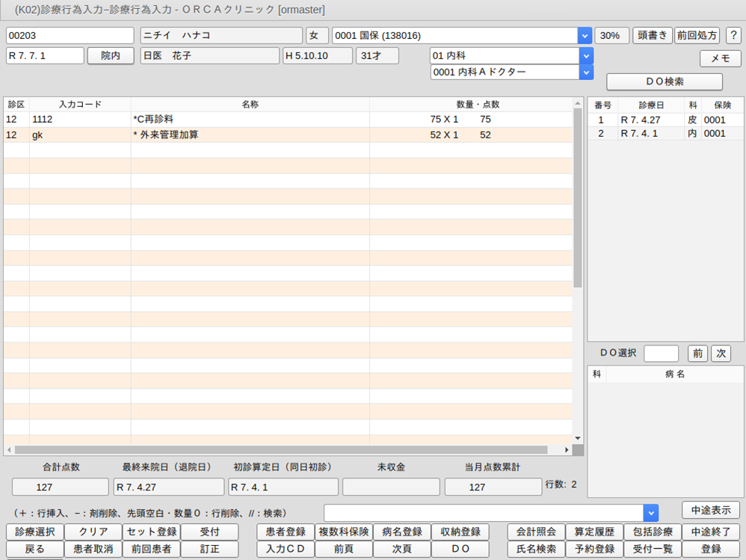Expand the 内科Aドクター doctor dropdown

tap(586, 72)
